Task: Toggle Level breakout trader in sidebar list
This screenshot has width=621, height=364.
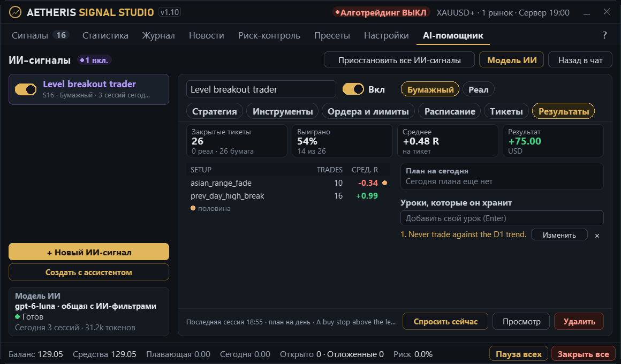Action: [26, 89]
